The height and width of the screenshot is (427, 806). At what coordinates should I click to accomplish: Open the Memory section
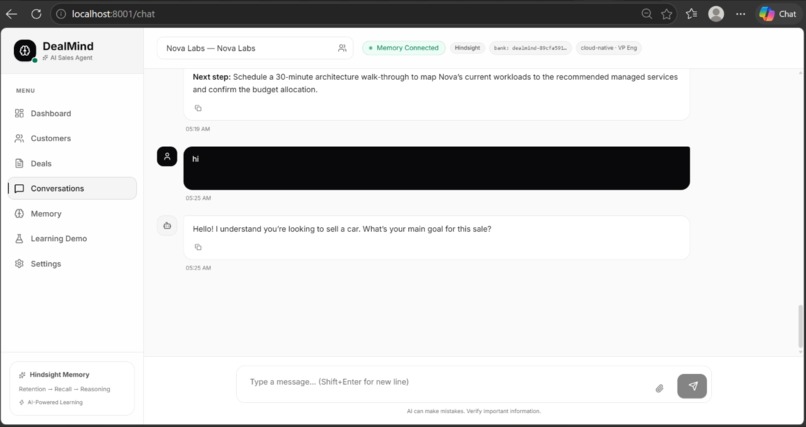72,214
